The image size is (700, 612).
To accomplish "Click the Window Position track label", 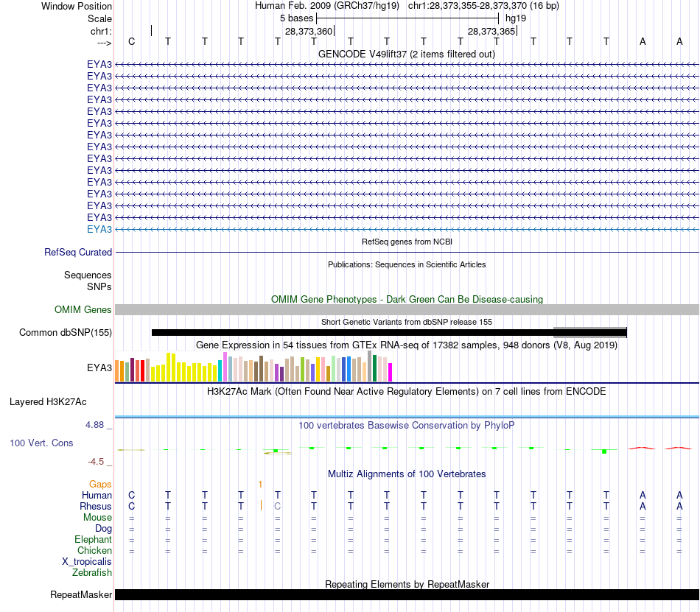I will pos(77,6).
